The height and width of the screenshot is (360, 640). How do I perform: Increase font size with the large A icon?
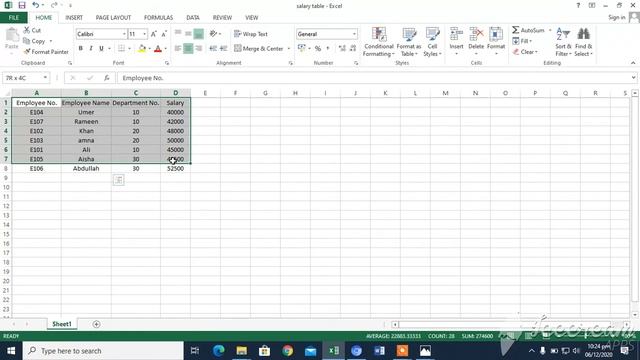(x=154, y=34)
